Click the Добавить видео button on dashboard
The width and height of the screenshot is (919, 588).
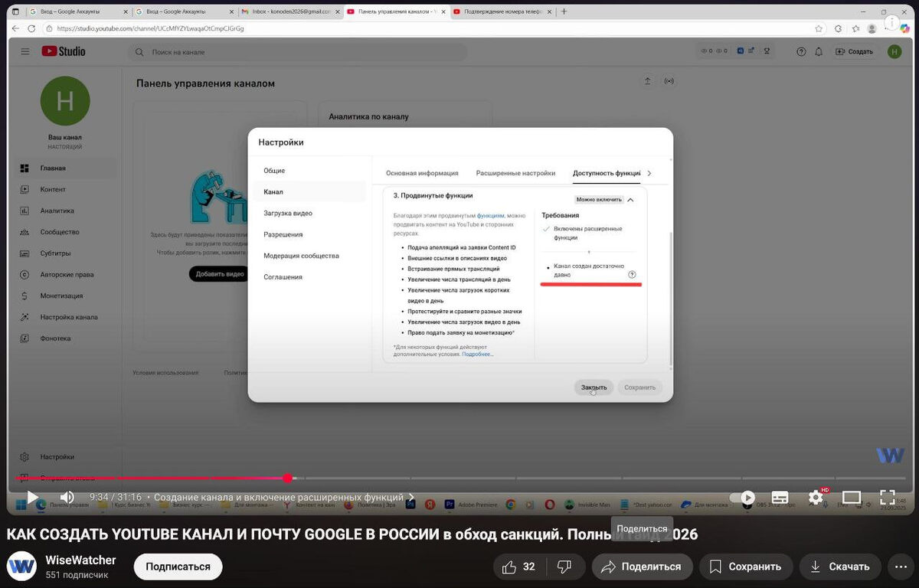pyautogui.click(x=220, y=273)
